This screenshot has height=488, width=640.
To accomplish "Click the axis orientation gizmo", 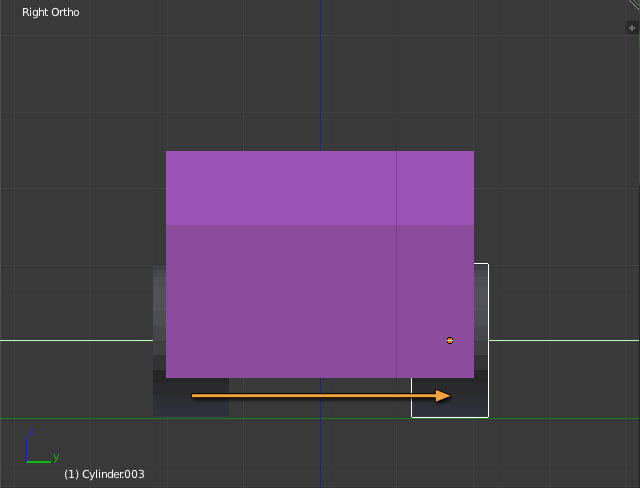I will tap(37, 450).
